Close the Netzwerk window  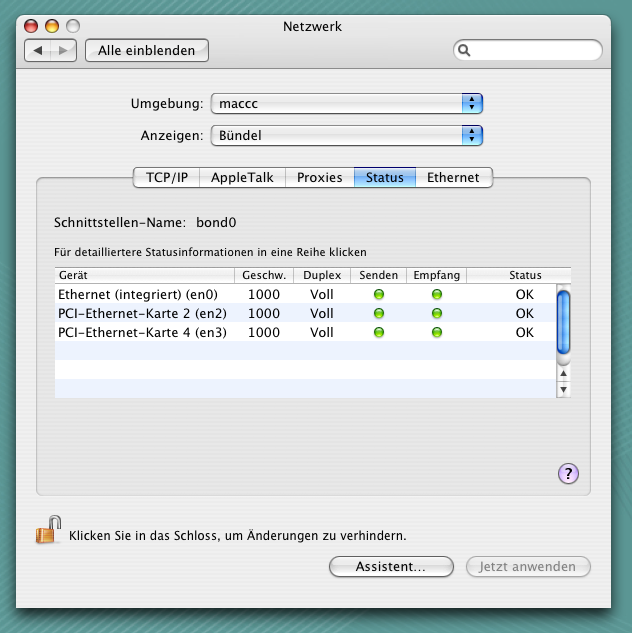tap(31, 26)
